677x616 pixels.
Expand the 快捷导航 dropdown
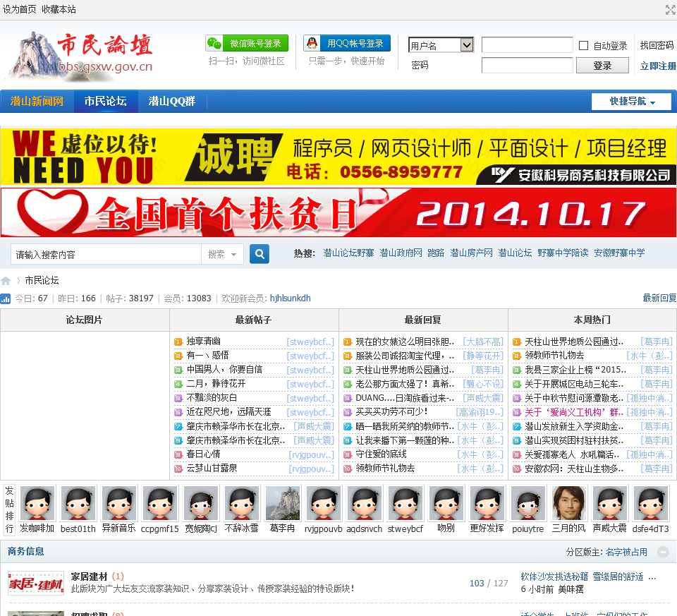pos(631,102)
